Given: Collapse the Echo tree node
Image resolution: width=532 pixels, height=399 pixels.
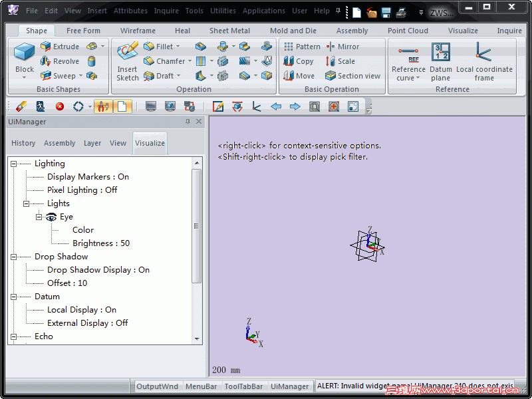Looking at the screenshot, I should [13, 336].
